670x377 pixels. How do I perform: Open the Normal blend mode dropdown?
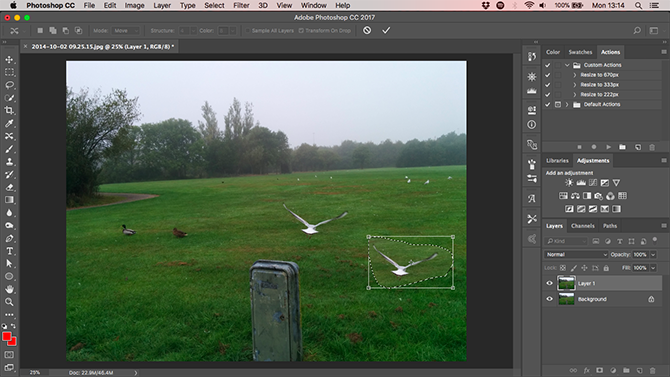(576, 254)
